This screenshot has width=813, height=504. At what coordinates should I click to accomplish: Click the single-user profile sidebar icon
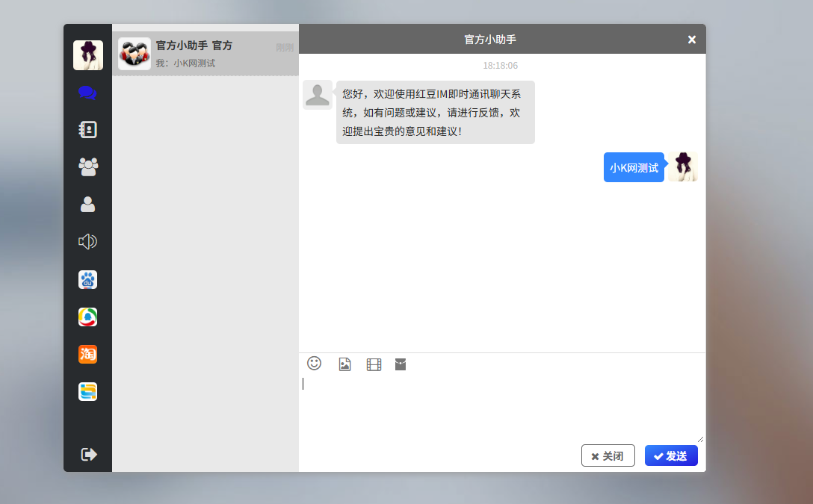(x=87, y=204)
